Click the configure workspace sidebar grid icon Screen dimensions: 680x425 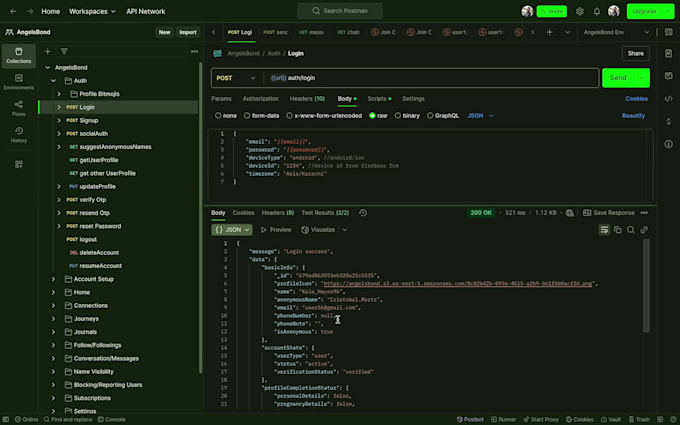[19, 164]
